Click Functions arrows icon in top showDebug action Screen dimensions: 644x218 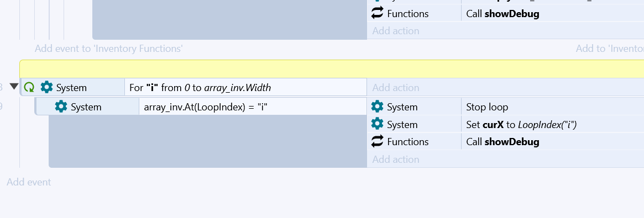(377, 13)
